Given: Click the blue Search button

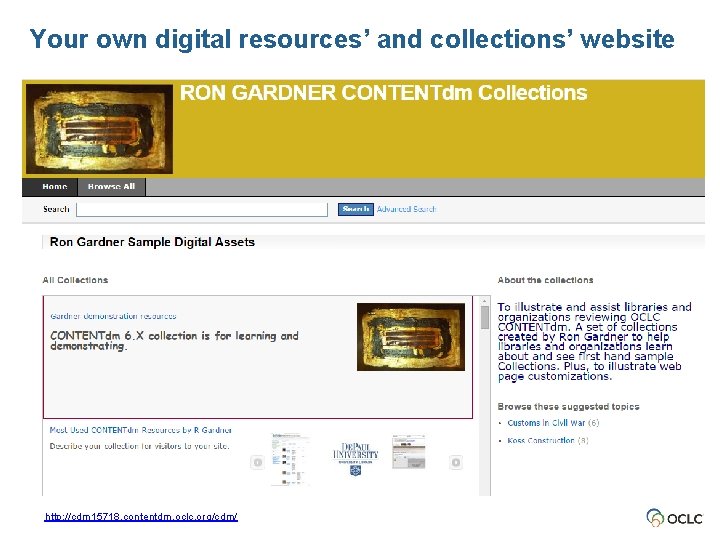Looking at the screenshot, I should point(355,209).
